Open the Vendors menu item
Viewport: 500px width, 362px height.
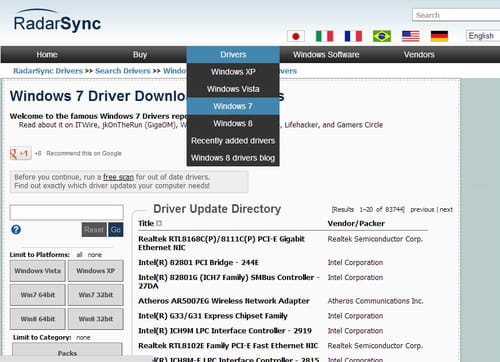pos(419,55)
